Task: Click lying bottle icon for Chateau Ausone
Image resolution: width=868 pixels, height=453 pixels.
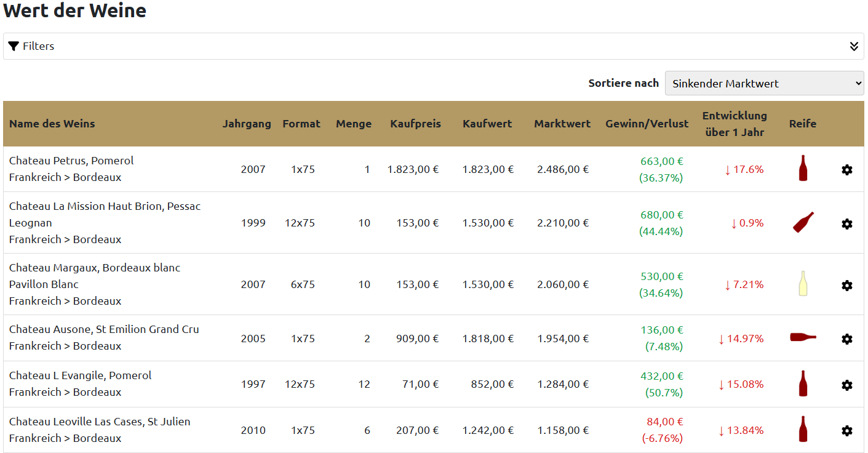Action: pos(803,337)
